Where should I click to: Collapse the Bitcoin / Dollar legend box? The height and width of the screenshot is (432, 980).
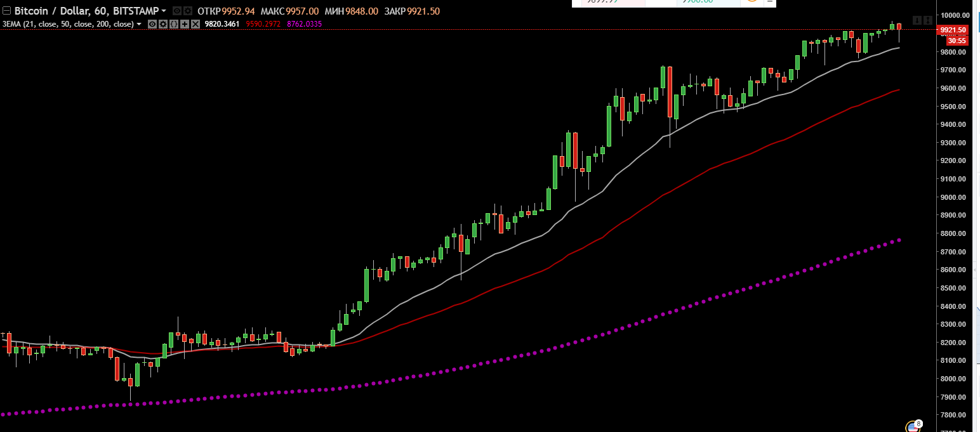6,11
